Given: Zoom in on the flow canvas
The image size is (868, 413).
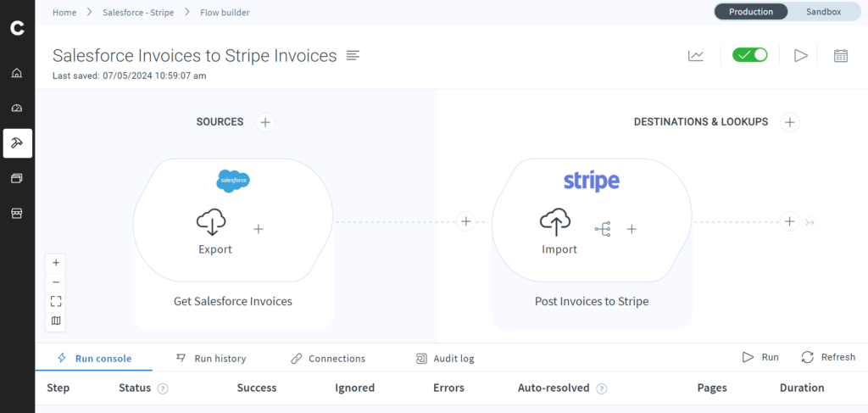Looking at the screenshot, I should (x=56, y=262).
